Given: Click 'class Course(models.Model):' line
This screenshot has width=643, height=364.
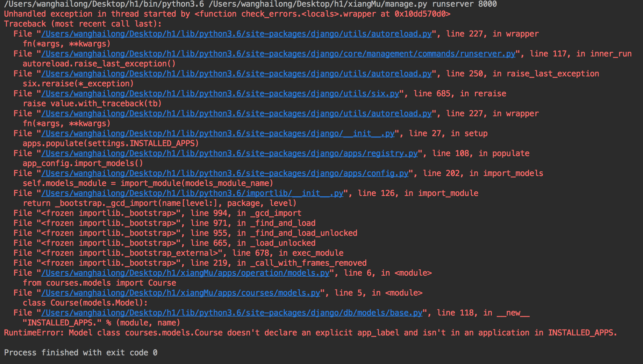Looking at the screenshot, I should click(85, 303).
